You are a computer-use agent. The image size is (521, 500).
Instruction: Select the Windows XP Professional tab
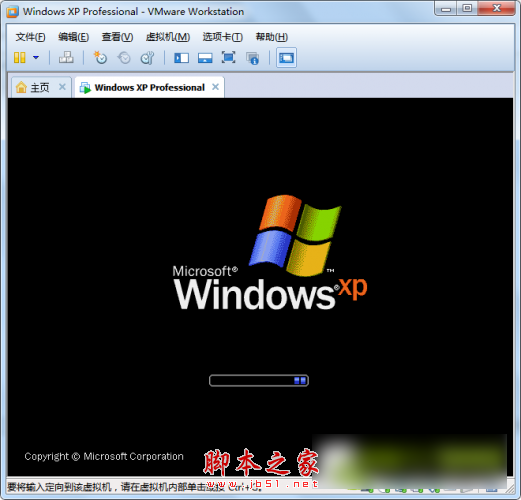(x=149, y=87)
